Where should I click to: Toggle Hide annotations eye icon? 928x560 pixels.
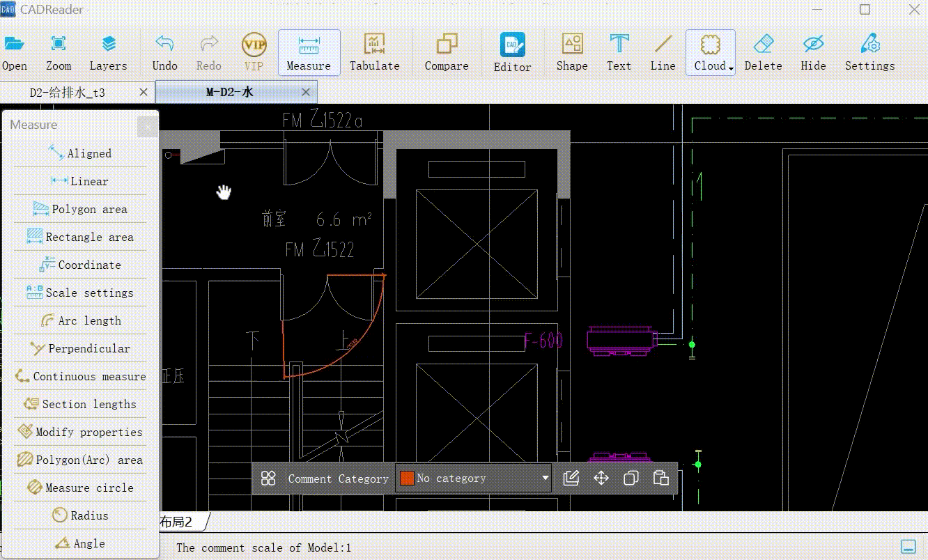(813, 54)
